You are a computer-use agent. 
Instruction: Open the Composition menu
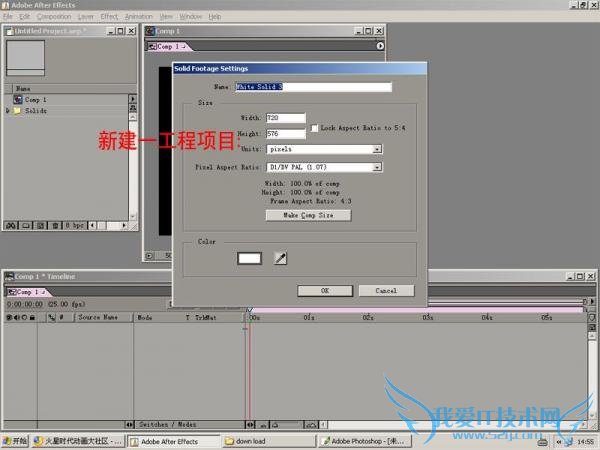tap(54, 16)
